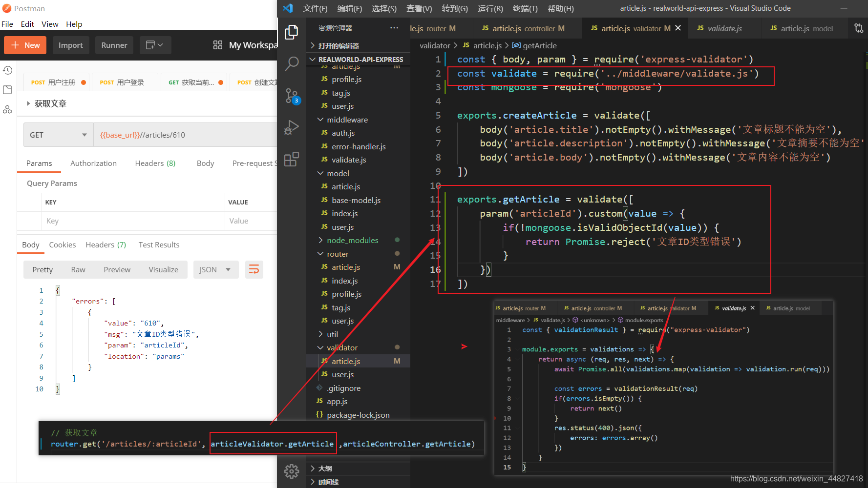Open Postman Help menu
Viewport: 868px width, 488px height.
point(74,24)
